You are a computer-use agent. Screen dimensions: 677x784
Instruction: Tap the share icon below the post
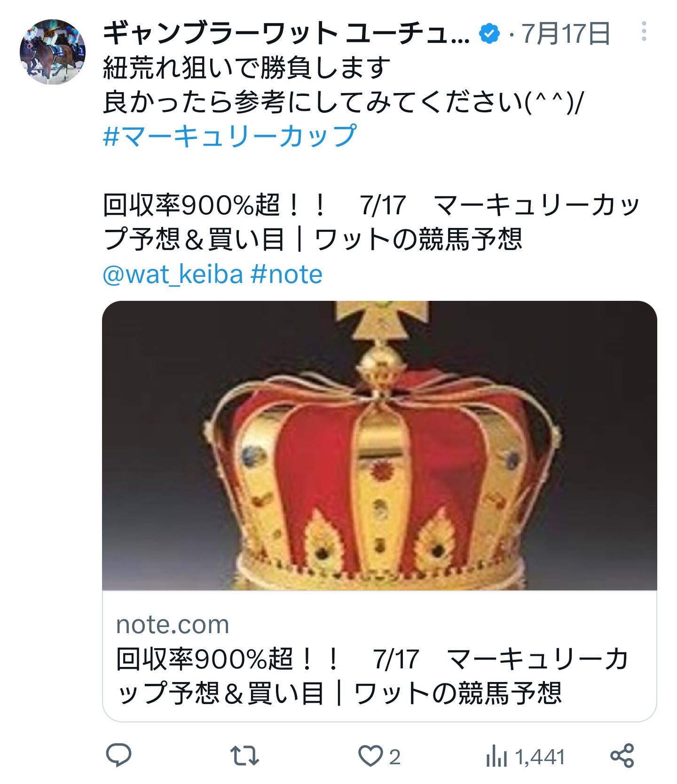point(622,756)
